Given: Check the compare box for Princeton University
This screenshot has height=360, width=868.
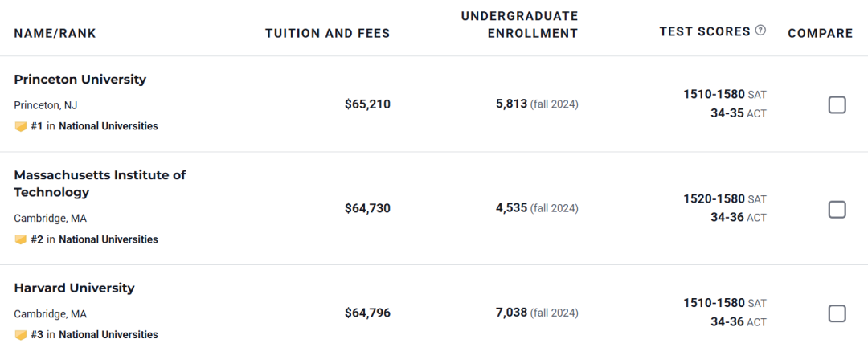Looking at the screenshot, I should click(837, 104).
